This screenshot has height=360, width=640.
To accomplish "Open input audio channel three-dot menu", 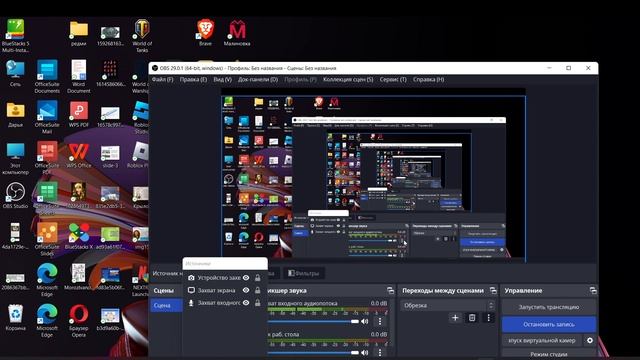I will click(x=380, y=322).
